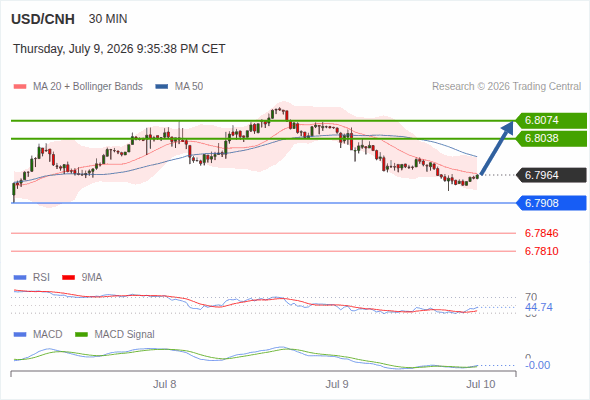Select the 6.7846 support level label

[541, 233]
